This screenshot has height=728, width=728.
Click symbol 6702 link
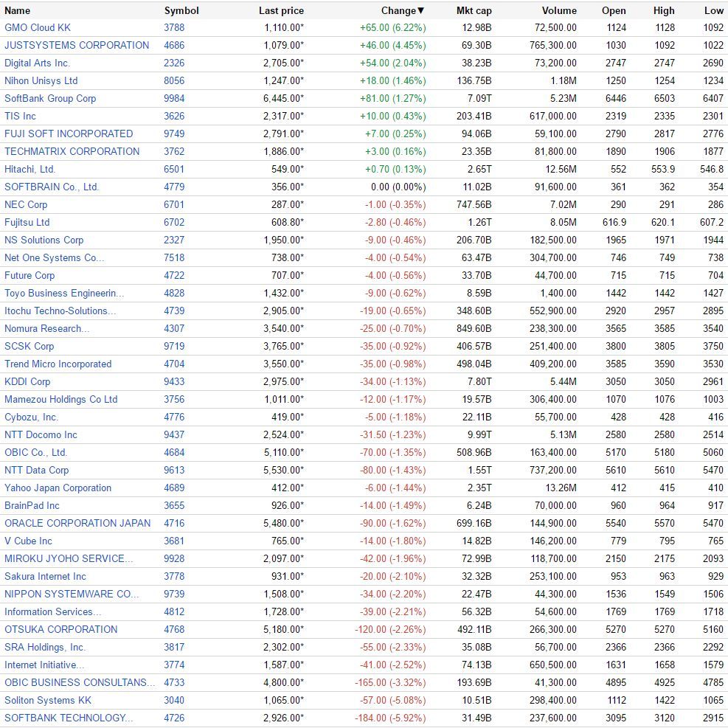click(174, 222)
